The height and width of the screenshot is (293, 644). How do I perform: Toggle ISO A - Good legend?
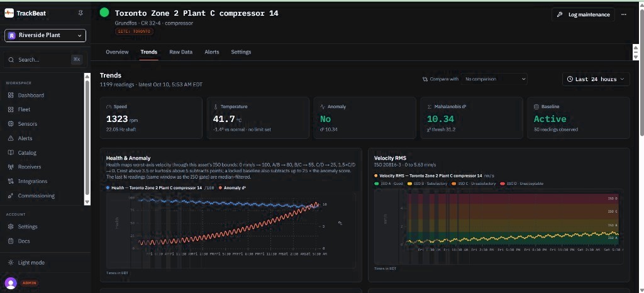[389, 184]
